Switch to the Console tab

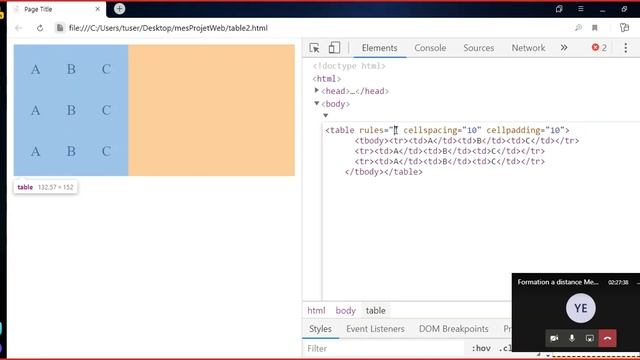point(430,48)
